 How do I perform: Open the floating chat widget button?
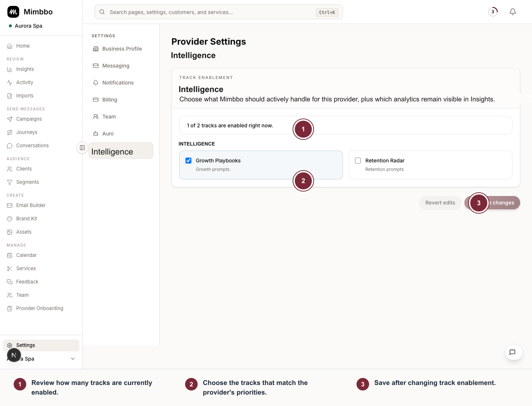514,352
